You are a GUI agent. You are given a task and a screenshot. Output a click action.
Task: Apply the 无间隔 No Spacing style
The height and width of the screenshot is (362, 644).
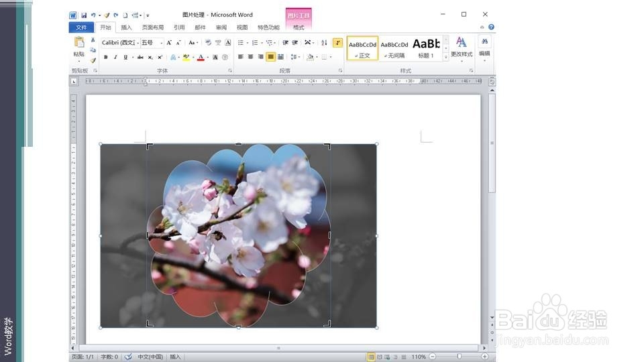click(394, 48)
